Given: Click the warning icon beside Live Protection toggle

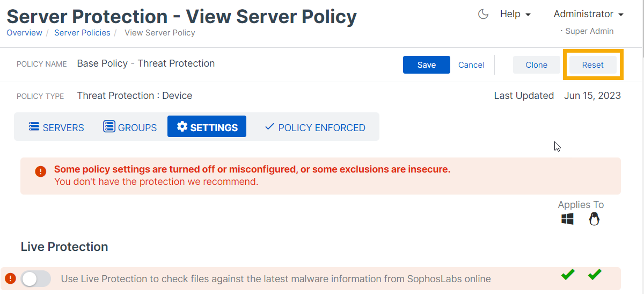Looking at the screenshot, I should tap(10, 278).
